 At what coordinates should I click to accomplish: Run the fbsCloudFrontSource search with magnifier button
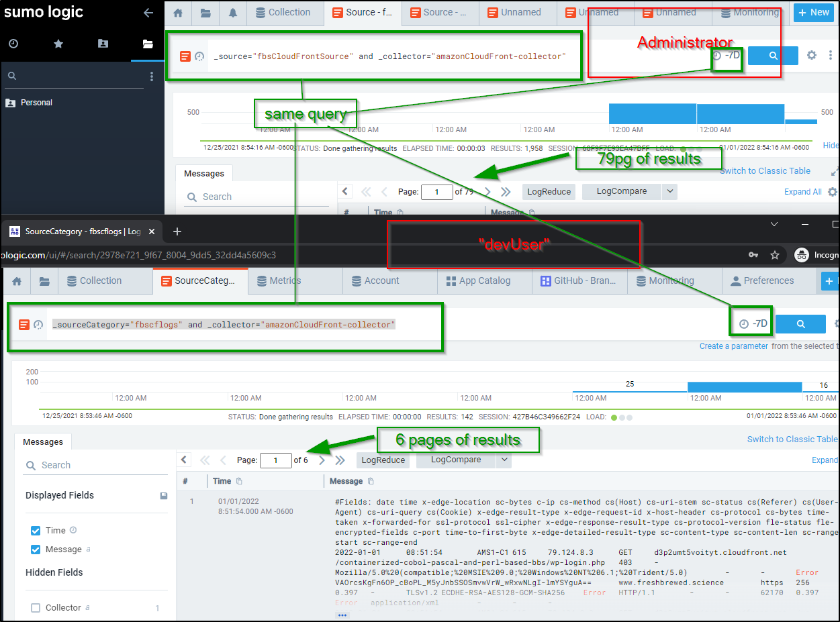[x=773, y=56]
